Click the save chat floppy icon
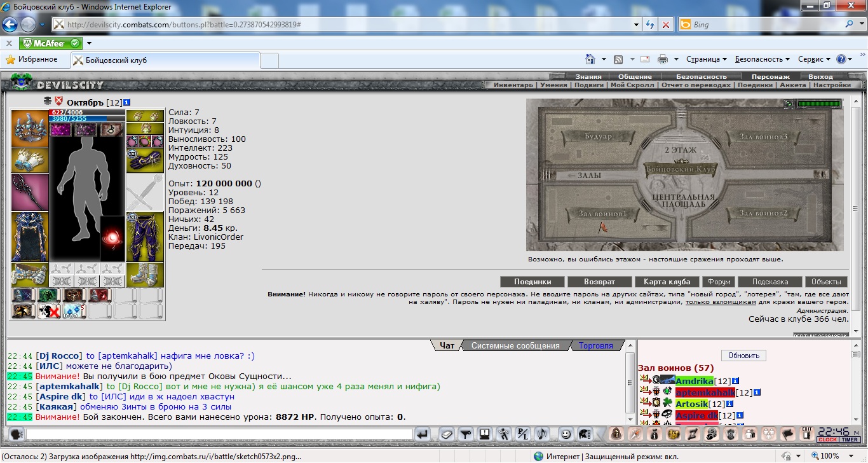This screenshot has height=463, width=868. (x=485, y=434)
